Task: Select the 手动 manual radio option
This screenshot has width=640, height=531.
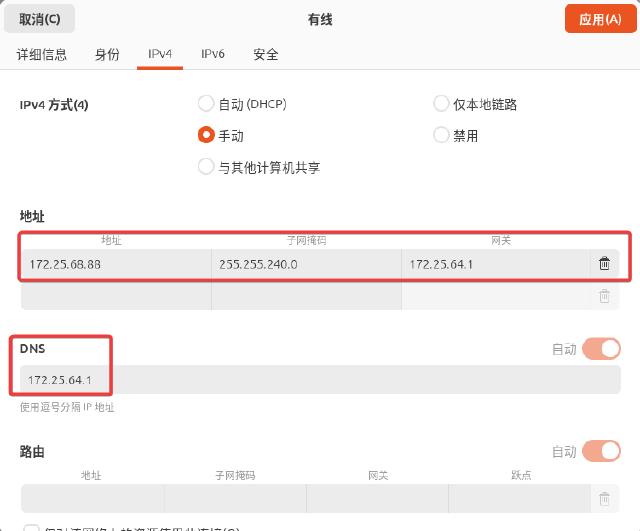Action: click(206, 135)
